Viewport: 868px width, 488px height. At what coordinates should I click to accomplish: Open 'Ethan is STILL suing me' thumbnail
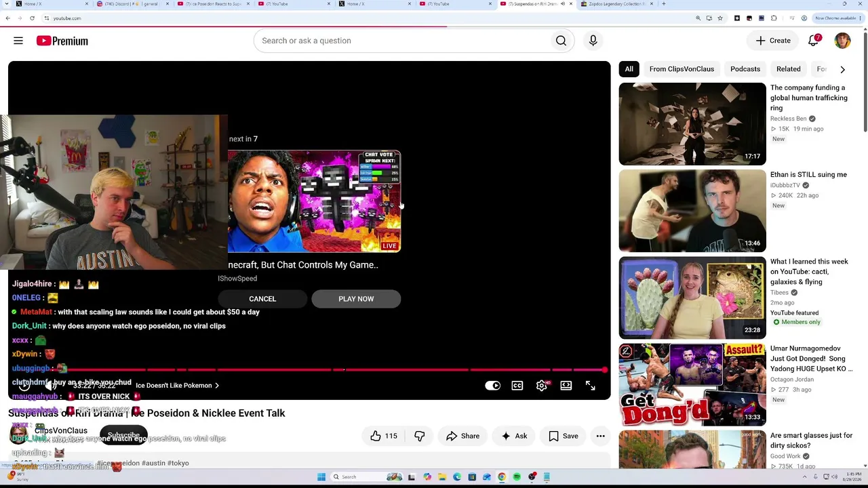coord(692,211)
